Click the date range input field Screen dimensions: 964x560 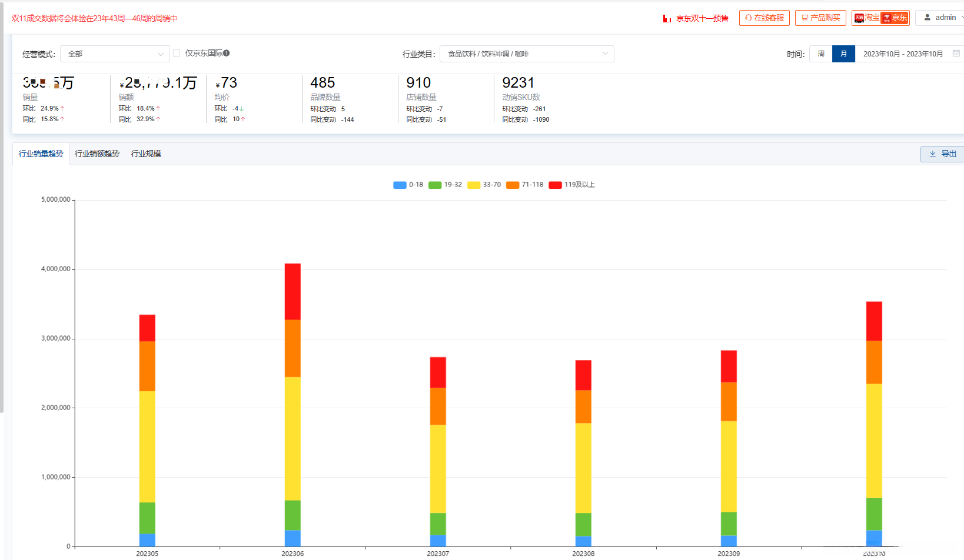[909, 54]
